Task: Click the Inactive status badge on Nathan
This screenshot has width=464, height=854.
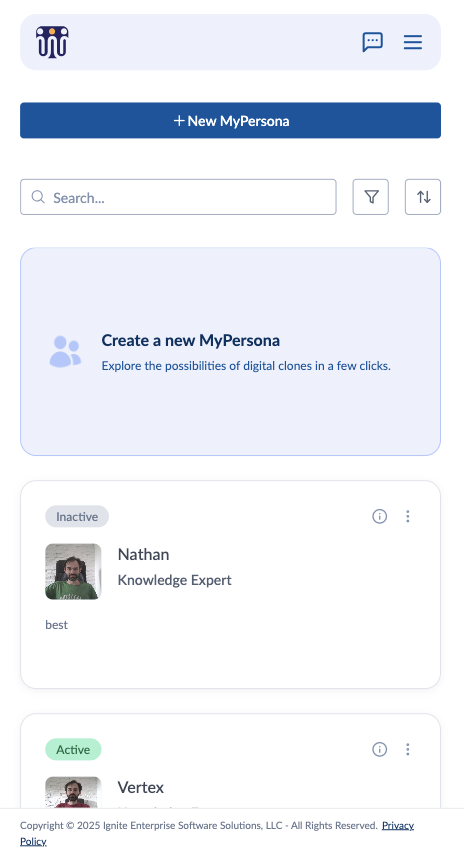Action: point(77,516)
